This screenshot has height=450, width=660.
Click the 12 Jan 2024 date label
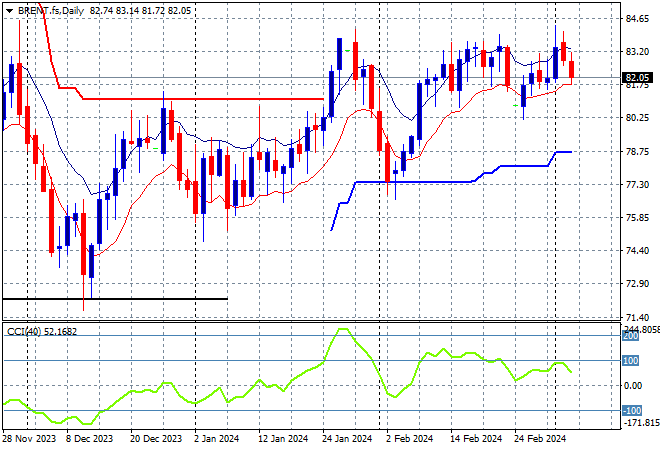pos(284,438)
